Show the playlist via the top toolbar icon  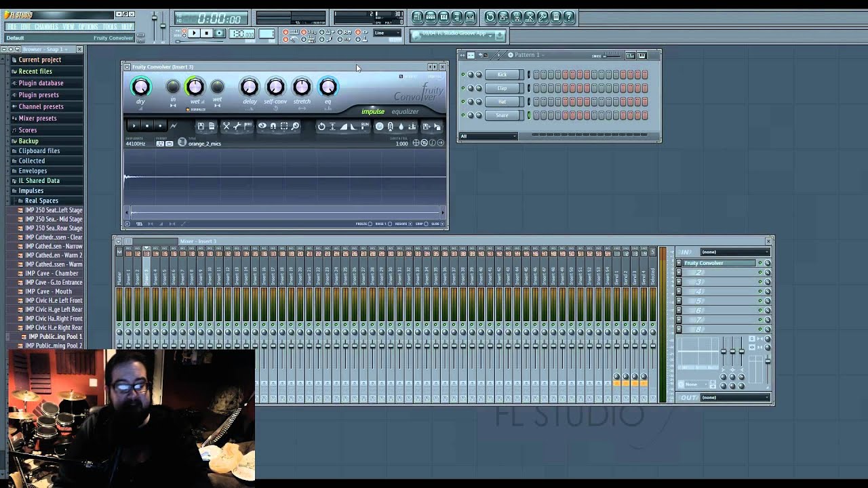pyautogui.click(x=418, y=17)
